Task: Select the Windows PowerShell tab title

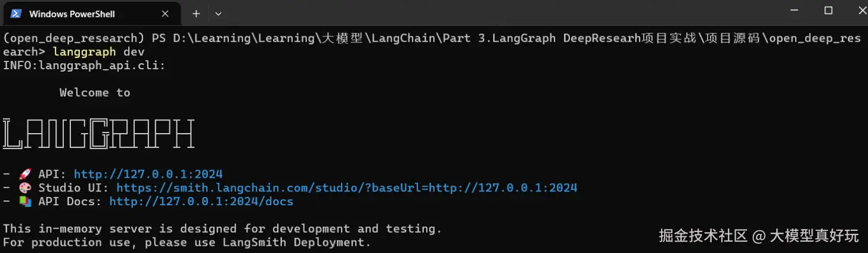Action: tap(72, 13)
